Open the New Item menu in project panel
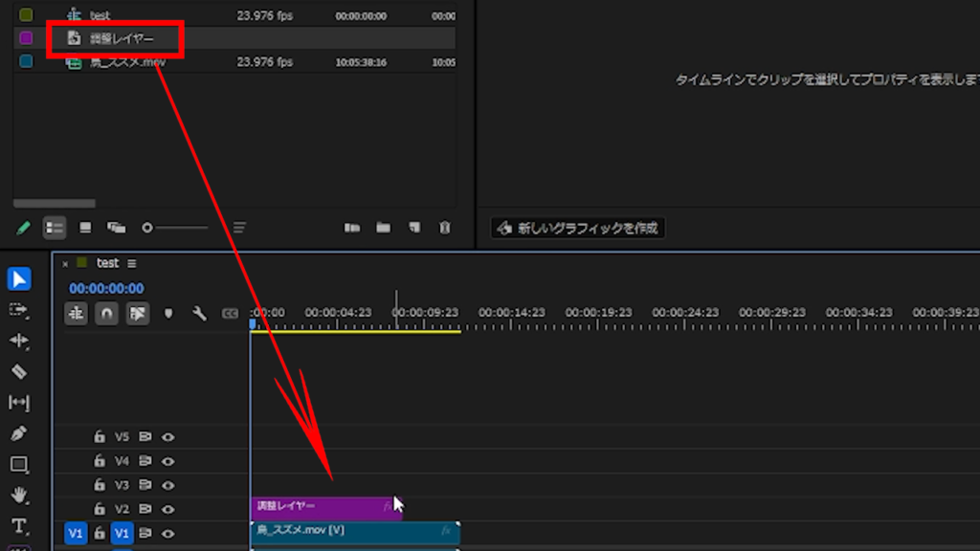The image size is (980, 551). coord(413,228)
